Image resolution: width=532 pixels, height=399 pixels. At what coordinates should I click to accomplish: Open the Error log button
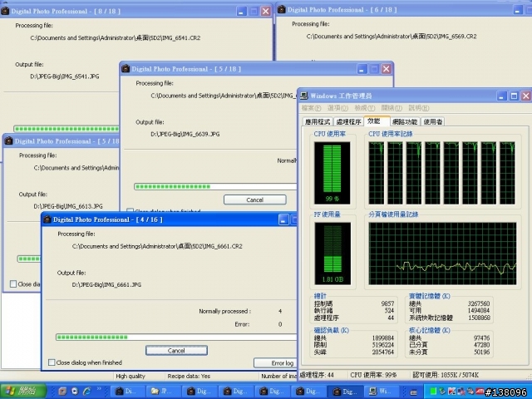pyautogui.click(x=275, y=363)
